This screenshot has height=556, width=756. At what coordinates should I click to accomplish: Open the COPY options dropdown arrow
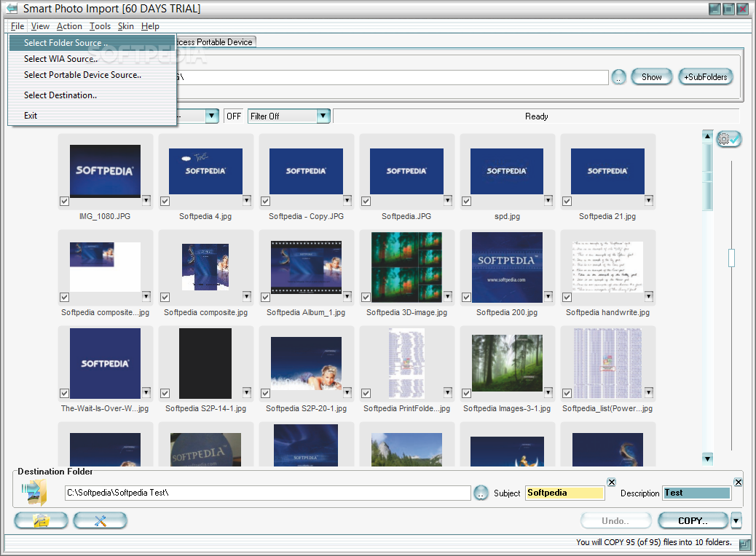coord(736,520)
